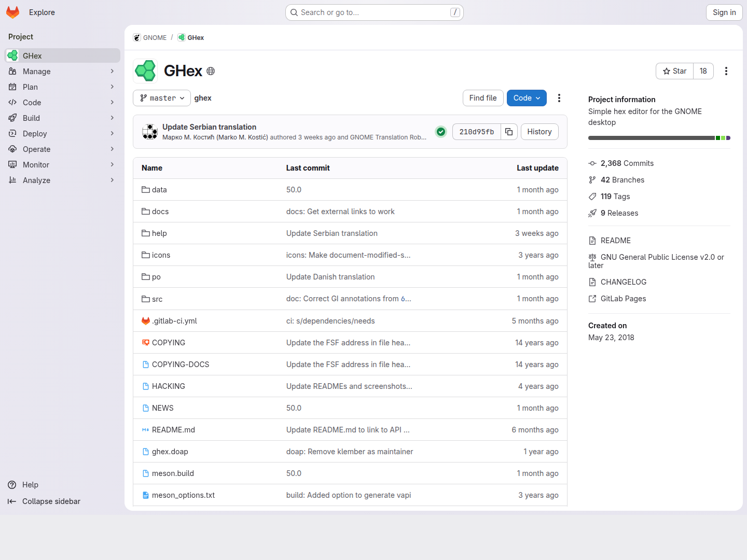The image size is (747, 560).
Task: Click the help folder icon
Action: [x=146, y=233]
